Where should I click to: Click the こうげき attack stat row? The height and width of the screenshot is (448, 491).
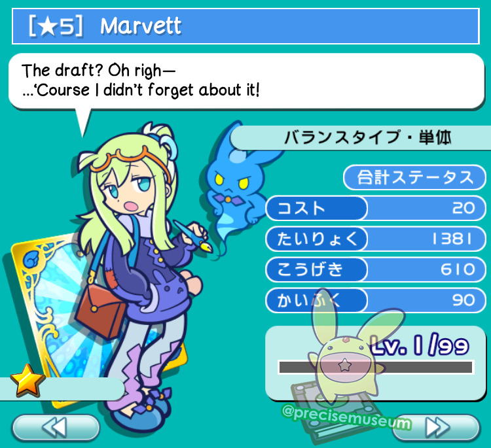click(376, 269)
